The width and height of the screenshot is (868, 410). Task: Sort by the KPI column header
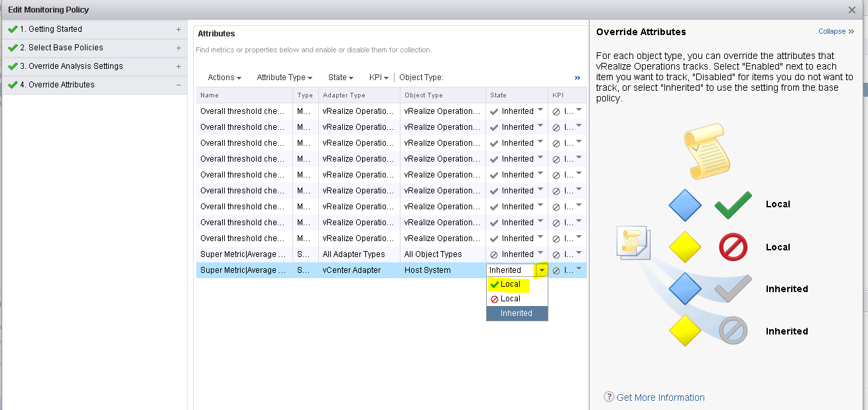568,95
